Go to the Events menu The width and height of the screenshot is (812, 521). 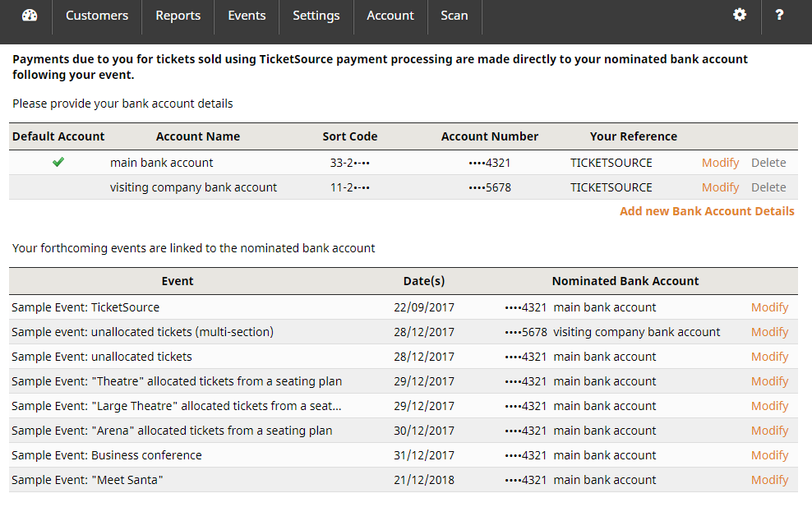pos(247,16)
